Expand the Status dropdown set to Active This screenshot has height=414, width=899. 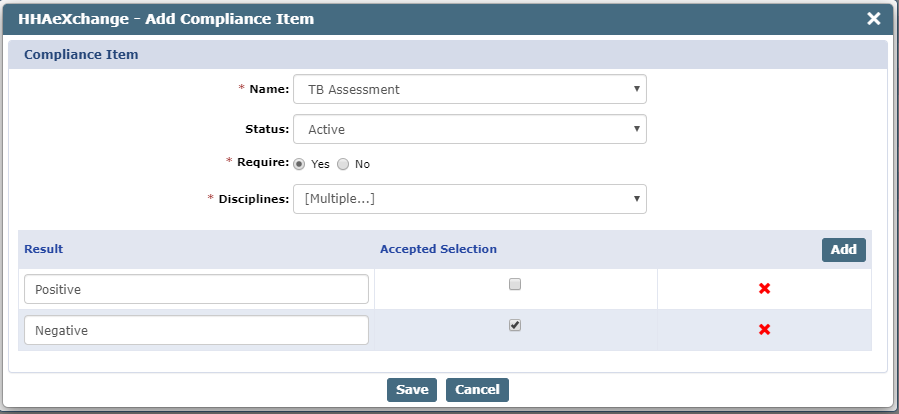[470, 130]
